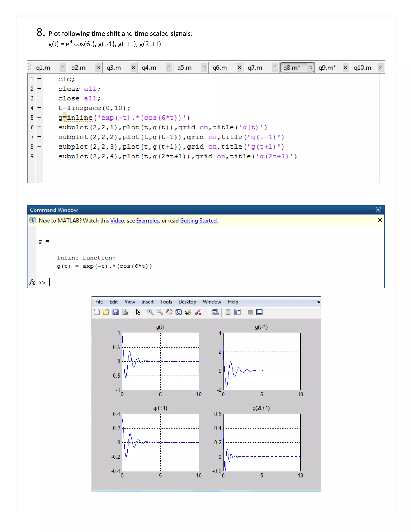Click the Zoom In magnifier icon
Image resolution: width=411 pixels, height=532 pixels.
click(x=150, y=312)
